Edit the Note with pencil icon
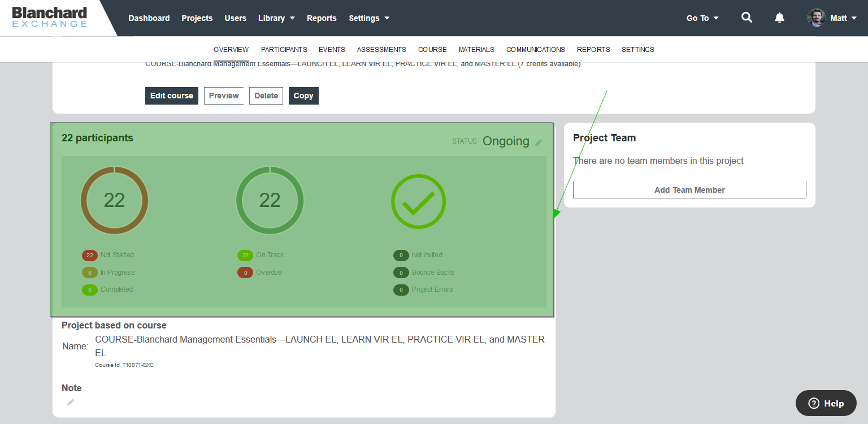 coord(71,402)
